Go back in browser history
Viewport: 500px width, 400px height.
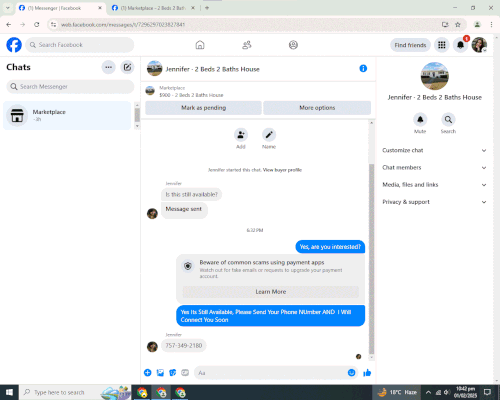[9, 25]
